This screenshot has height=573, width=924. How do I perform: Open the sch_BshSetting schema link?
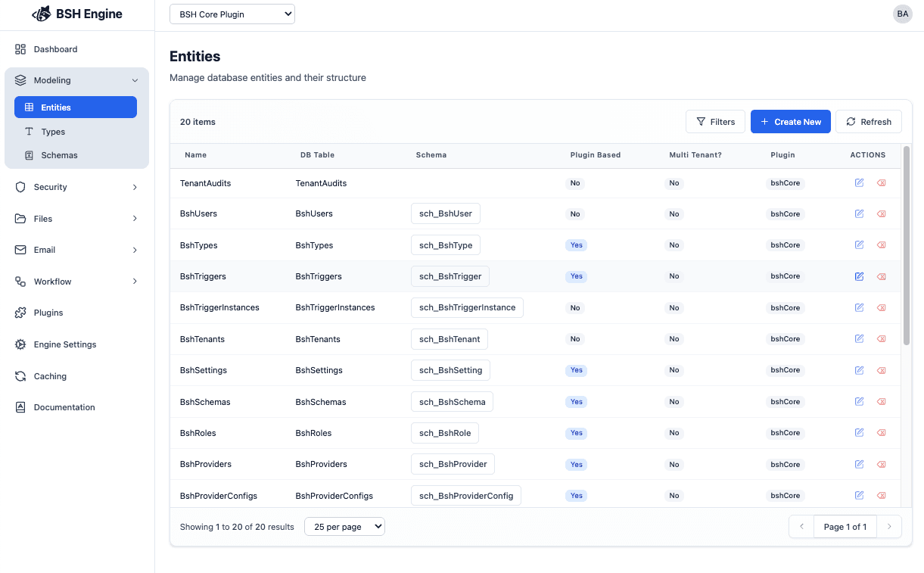(x=451, y=370)
